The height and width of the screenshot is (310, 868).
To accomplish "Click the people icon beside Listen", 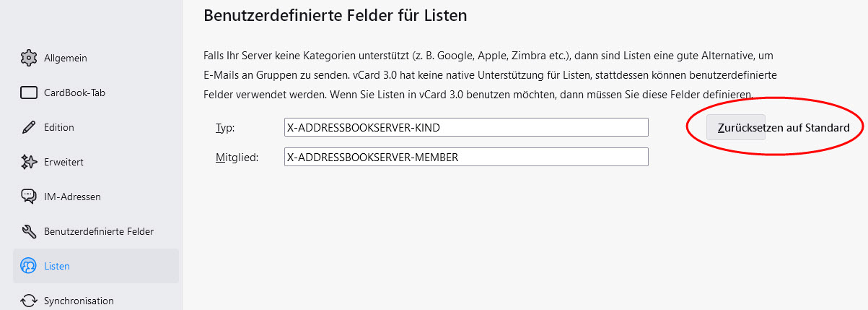I will coord(29,266).
